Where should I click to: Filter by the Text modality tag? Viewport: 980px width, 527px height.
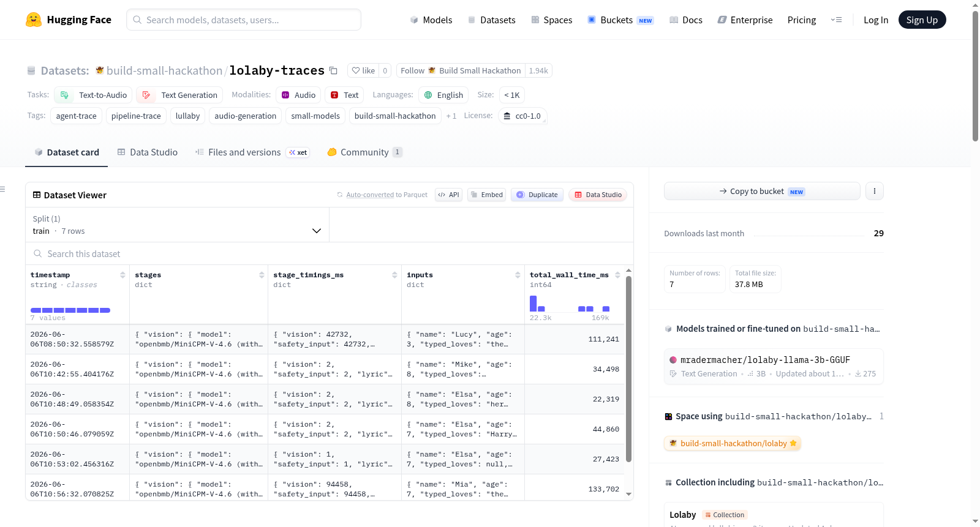coord(344,95)
